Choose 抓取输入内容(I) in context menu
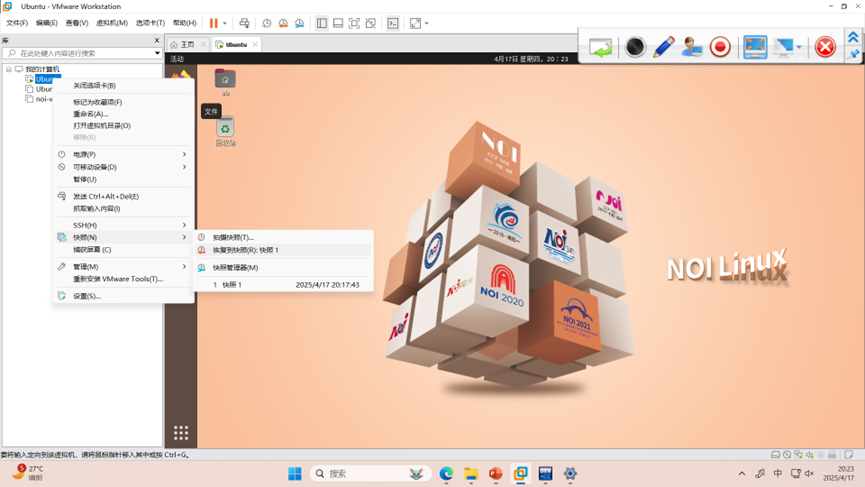This screenshot has width=865, height=487. [x=124, y=208]
